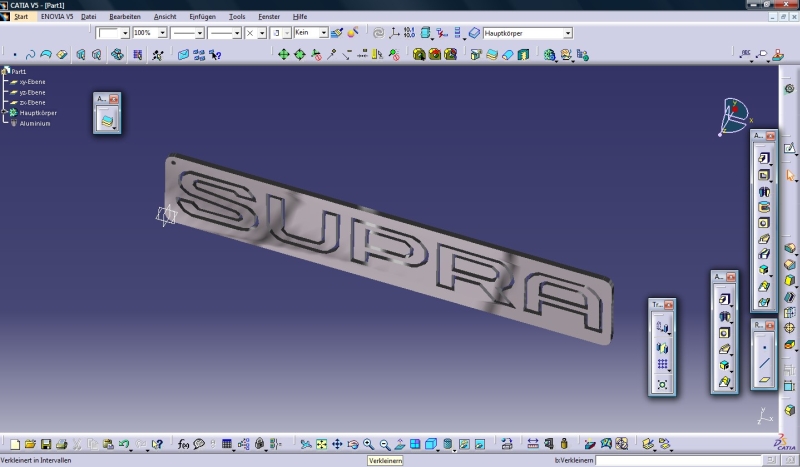Click the axis system icon
The height and width of the screenshot is (467, 800).
coord(394,33)
